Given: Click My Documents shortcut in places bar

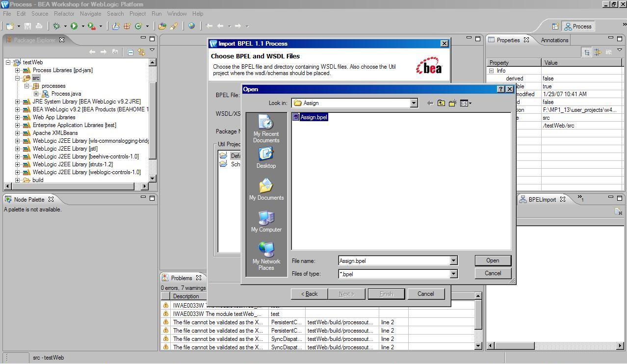Looking at the screenshot, I should tap(266, 190).
